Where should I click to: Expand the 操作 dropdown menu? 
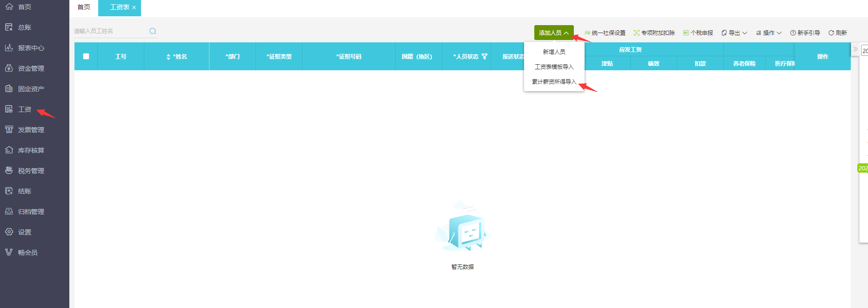[x=768, y=33]
